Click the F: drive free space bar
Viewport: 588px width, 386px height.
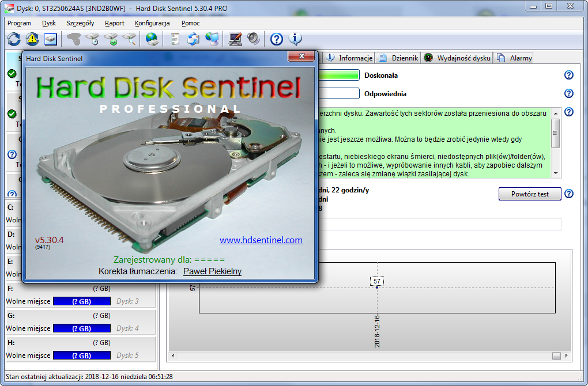[82, 301]
